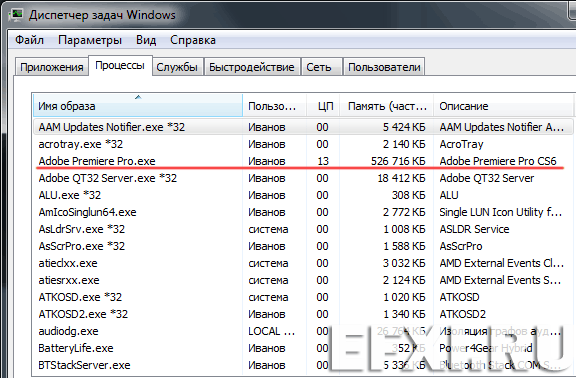576x378 pixels.
Task: Open the Файл menu
Action: [29, 40]
